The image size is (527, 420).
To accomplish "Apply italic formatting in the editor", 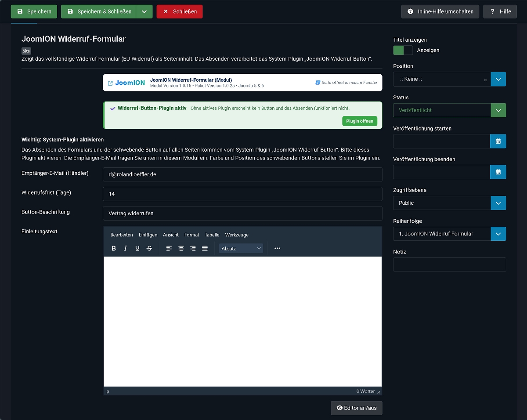I will 126,248.
